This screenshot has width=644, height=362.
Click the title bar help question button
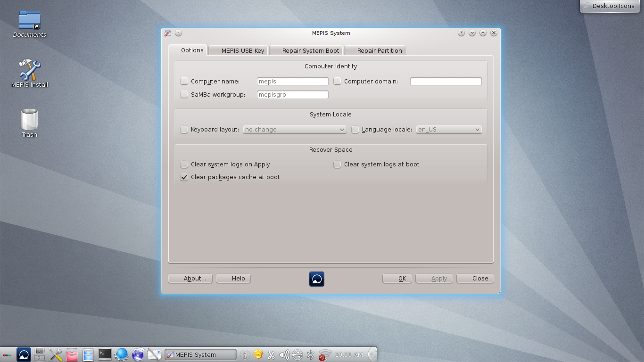462,33
